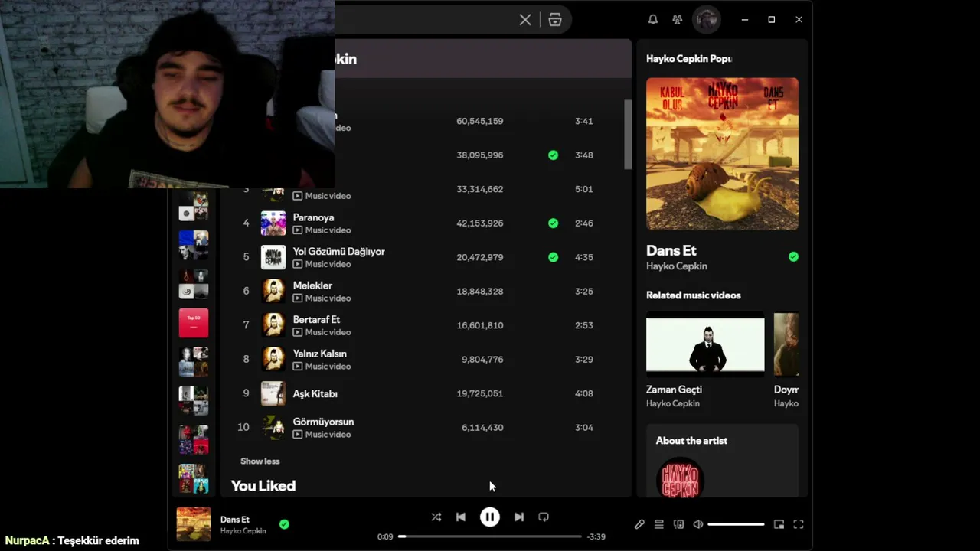Click Show less under the track list

(x=260, y=461)
